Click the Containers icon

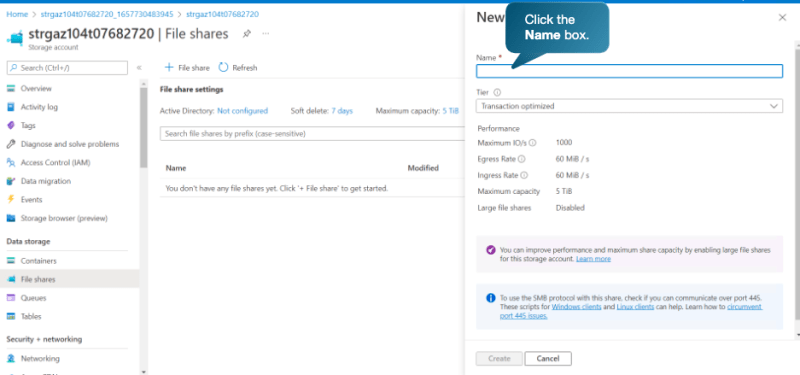click(x=11, y=261)
